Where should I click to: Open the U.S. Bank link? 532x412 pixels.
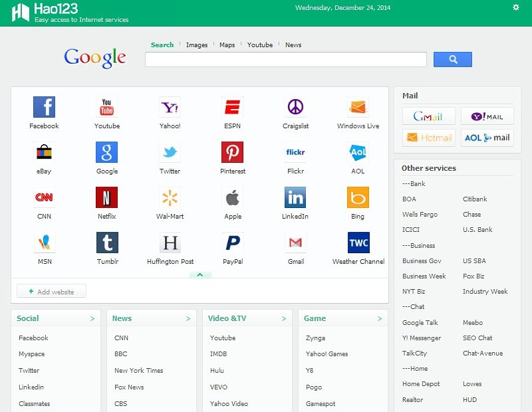pyautogui.click(x=477, y=229)
